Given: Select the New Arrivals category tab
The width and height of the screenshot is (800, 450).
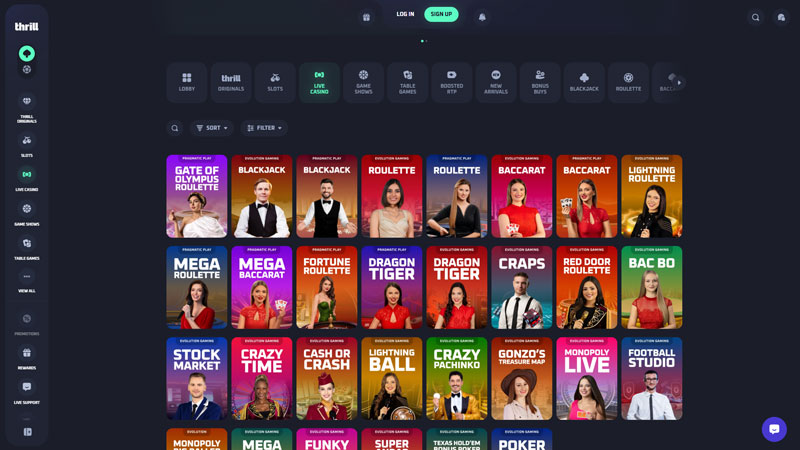Looking at the screenshot, I should pos(496,83).
